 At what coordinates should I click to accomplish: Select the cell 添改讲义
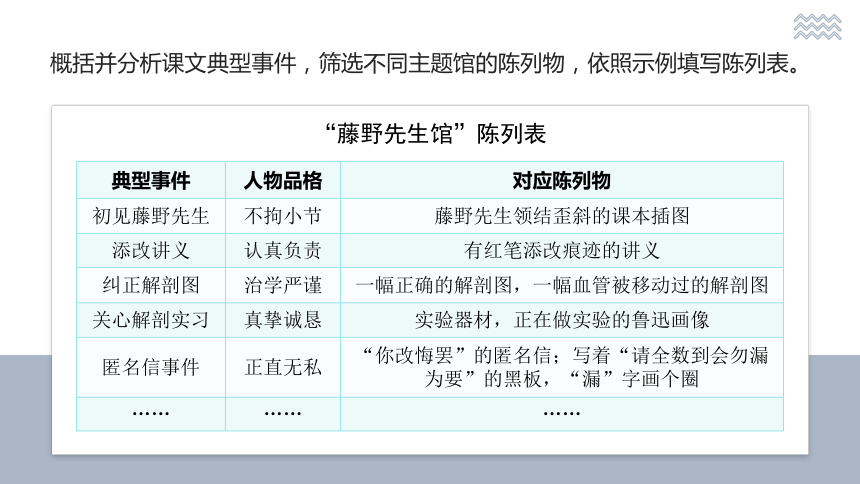[151, 251]
